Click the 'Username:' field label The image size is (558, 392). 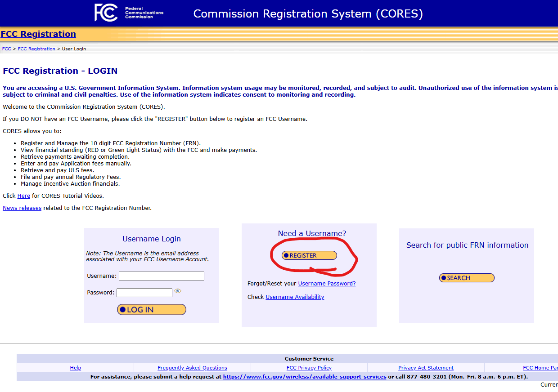click(x=102, y=276)
